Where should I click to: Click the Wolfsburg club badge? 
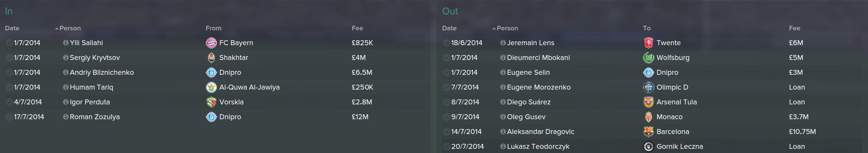[648, 58]
